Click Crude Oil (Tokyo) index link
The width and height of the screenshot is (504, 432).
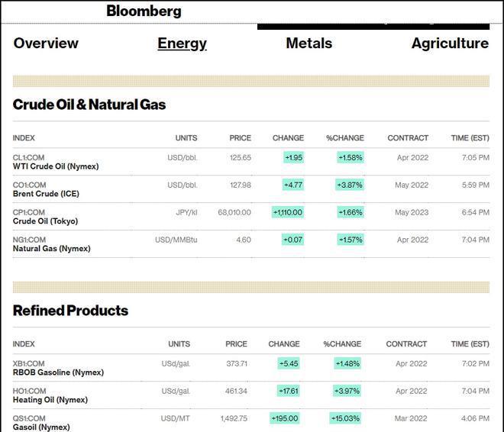tap(45, 221)
